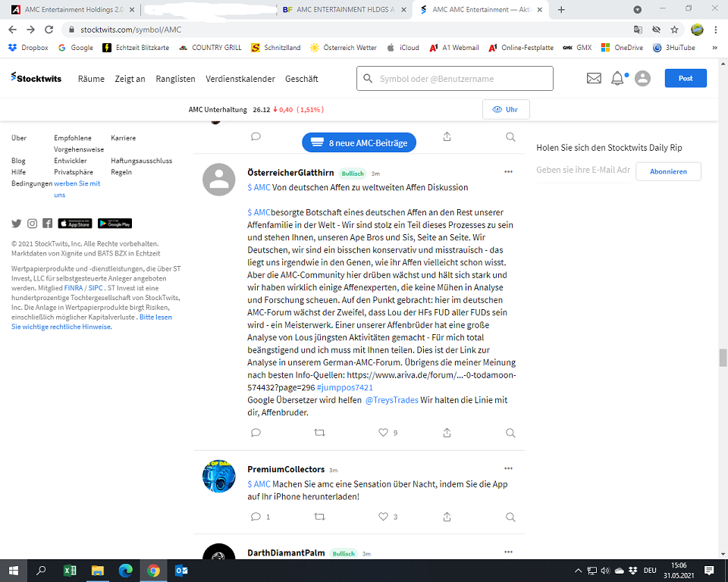Open the Ranglisten menu
This screenshot has height=582, width=728.
[x=175, y=79]
